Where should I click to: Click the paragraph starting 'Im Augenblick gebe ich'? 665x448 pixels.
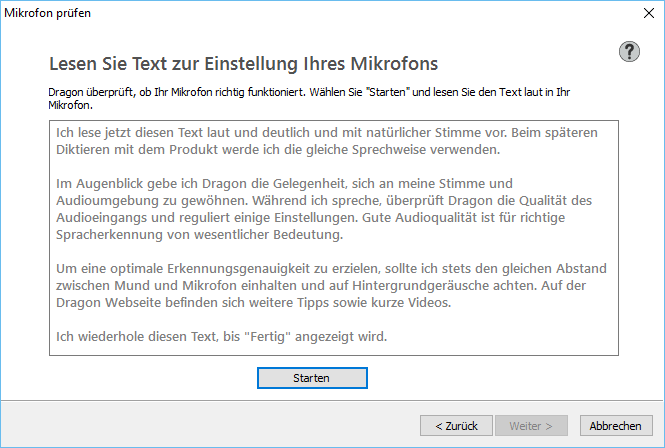pyautogui.click(x=324, y=209)
